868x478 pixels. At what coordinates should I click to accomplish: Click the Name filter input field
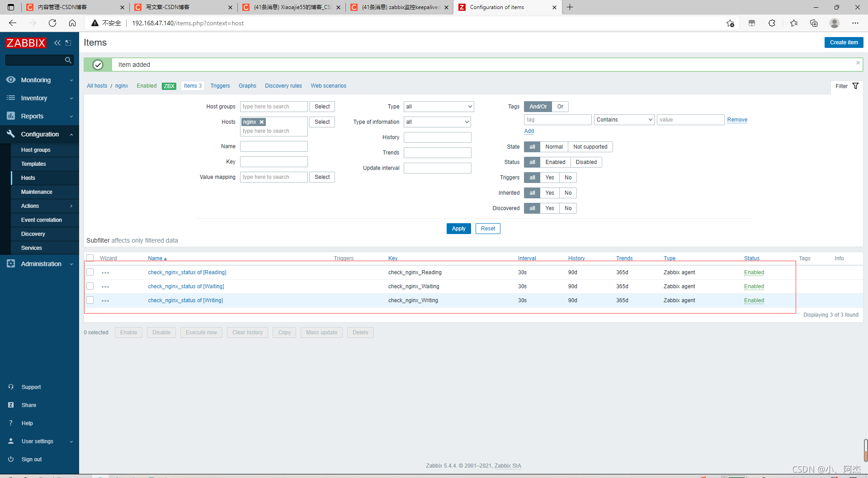coord(274,146)
